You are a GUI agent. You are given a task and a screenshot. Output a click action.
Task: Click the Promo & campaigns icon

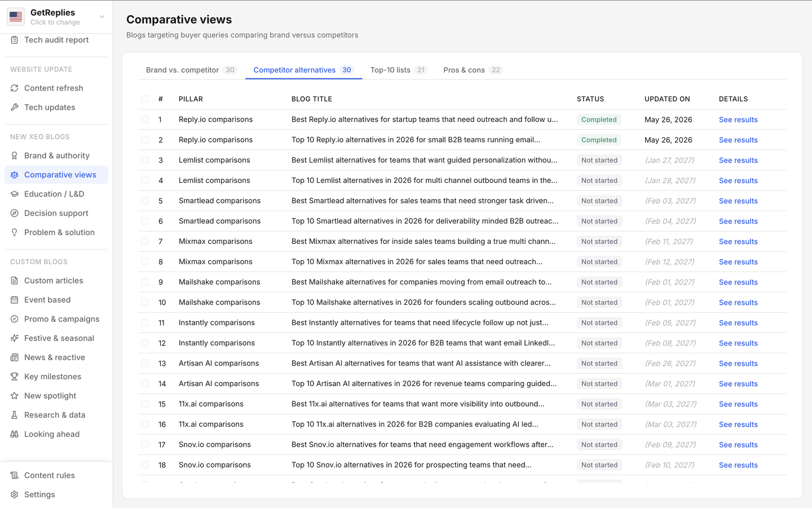[15, 319]
